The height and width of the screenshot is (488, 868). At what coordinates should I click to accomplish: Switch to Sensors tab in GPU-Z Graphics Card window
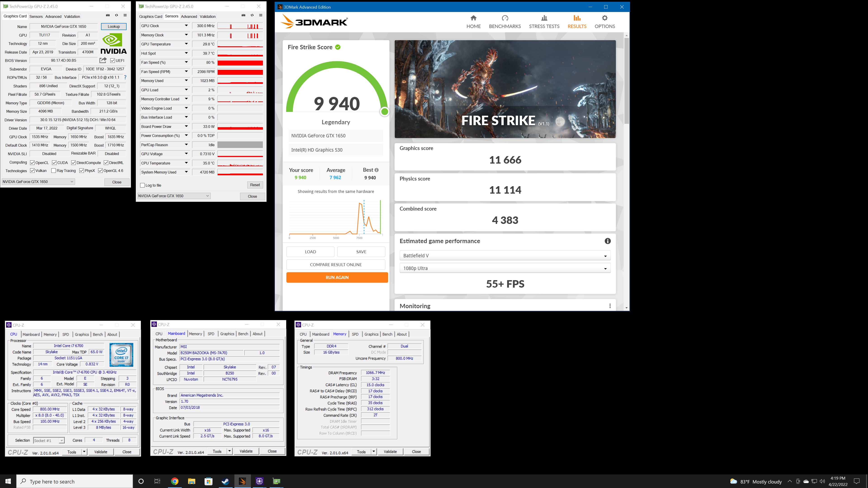pos(36,16)
